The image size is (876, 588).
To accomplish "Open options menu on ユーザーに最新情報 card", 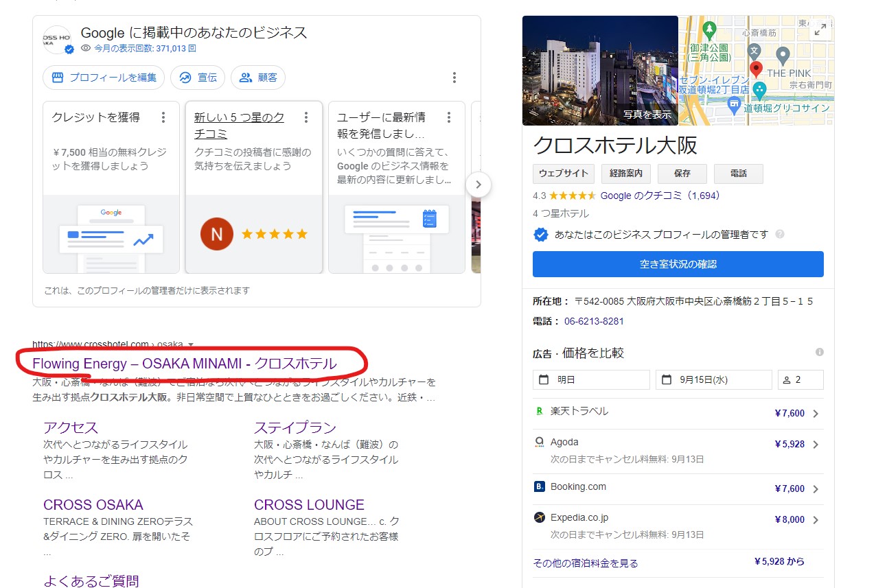I will point(448,117).
